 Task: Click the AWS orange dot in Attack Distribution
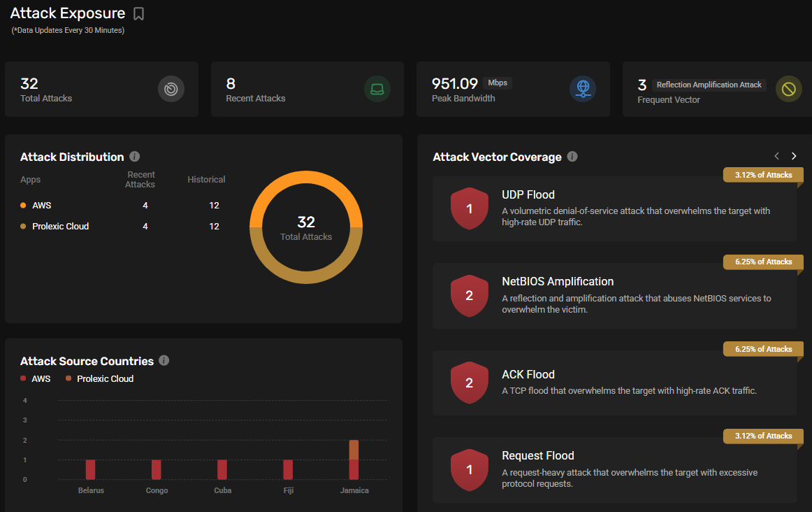click(x=23, y=205)
